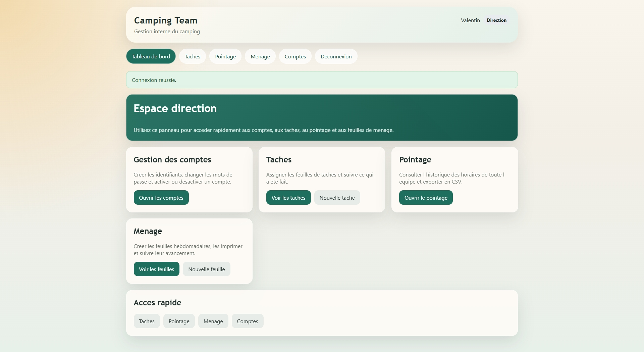Open the Menage navigation tab
The width and height of the screenshot is (644, 352).
[260, 56]
